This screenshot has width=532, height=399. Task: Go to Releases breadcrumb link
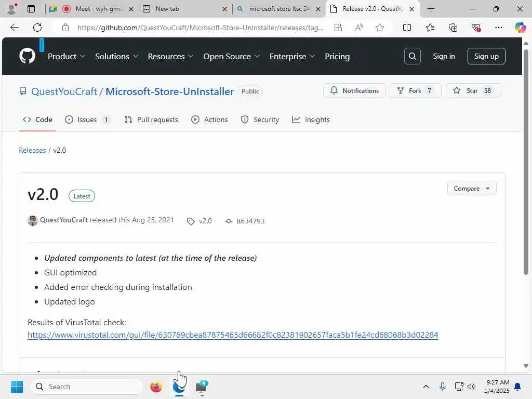point(32,150)
